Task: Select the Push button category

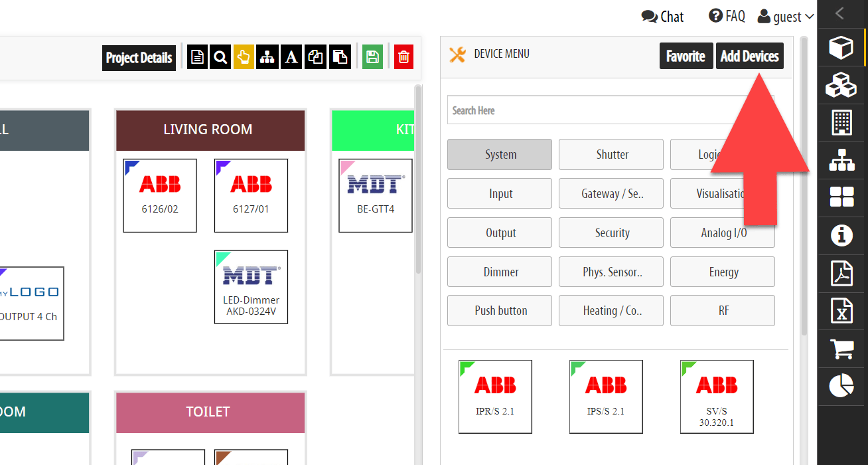Action: pyautogui.click(x=500, y=310)
